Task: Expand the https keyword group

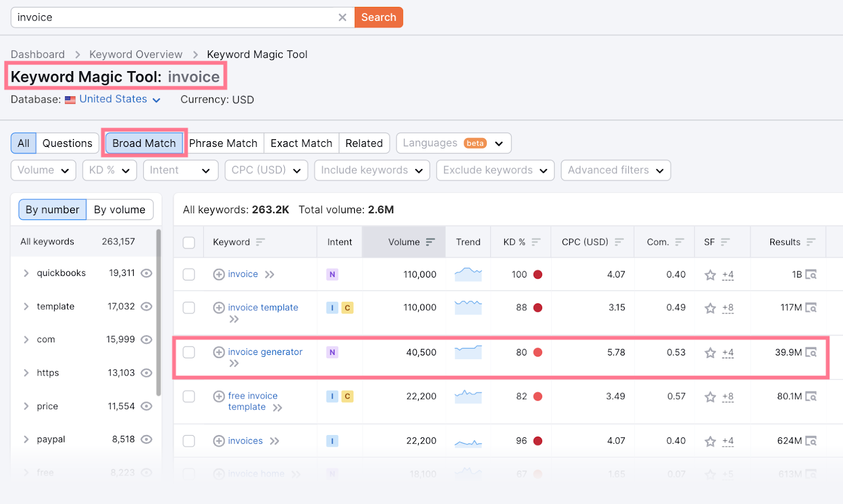Action: click(26, 373)
